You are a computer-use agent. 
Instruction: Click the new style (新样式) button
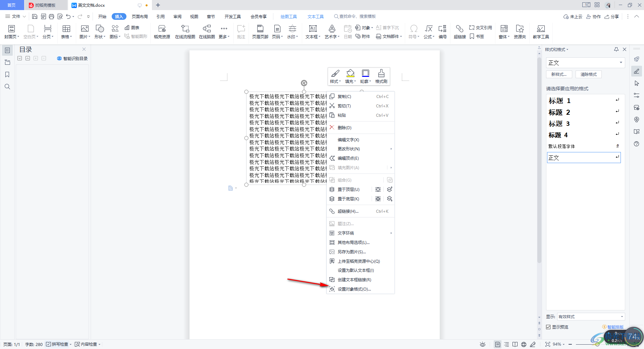[559, 74]
